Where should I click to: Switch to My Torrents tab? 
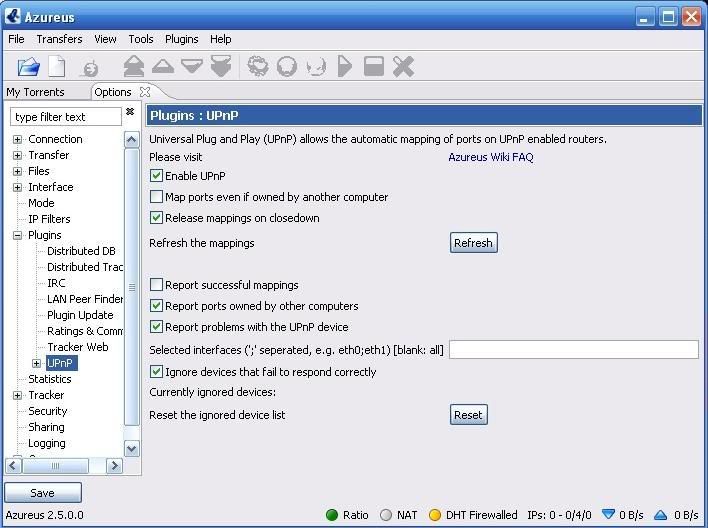(35, 92)
